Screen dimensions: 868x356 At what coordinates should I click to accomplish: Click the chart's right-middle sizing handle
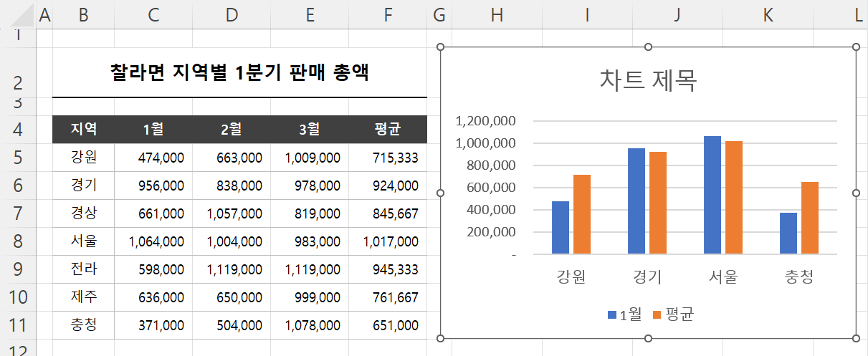pos(857,193)
